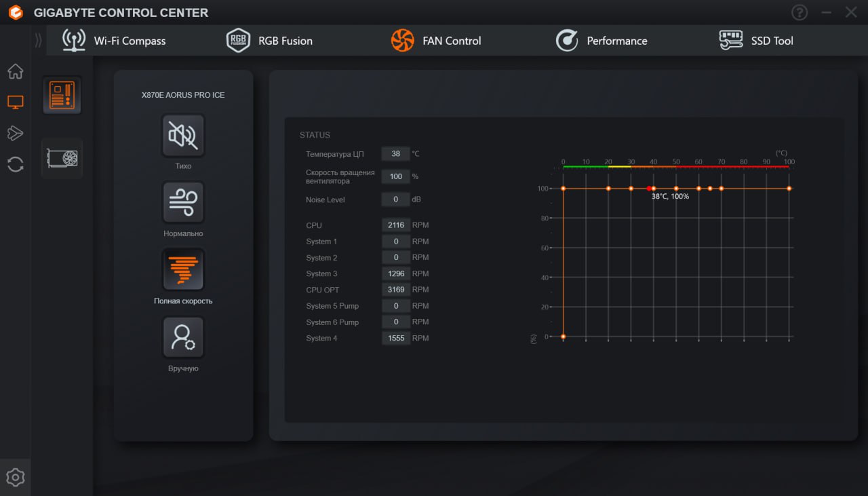Open the Performance tab
Viewport: 868px width, 496px height.
click(601, 41)
